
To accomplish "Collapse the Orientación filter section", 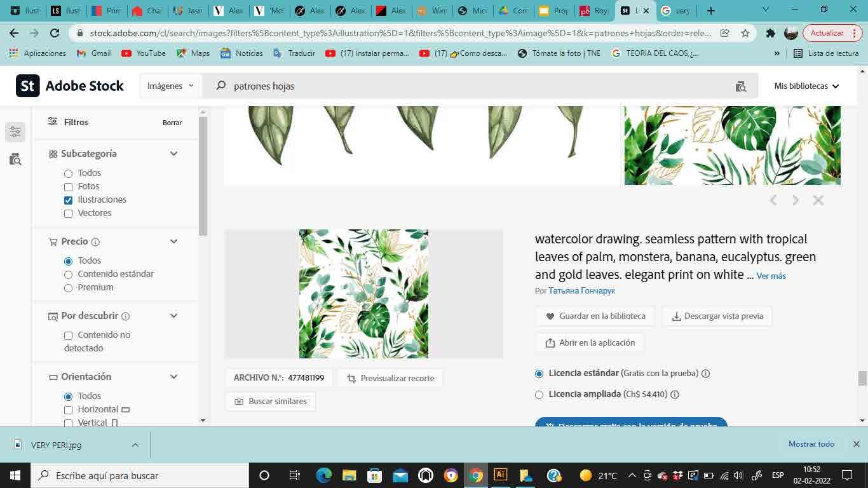I will (173, 377).
